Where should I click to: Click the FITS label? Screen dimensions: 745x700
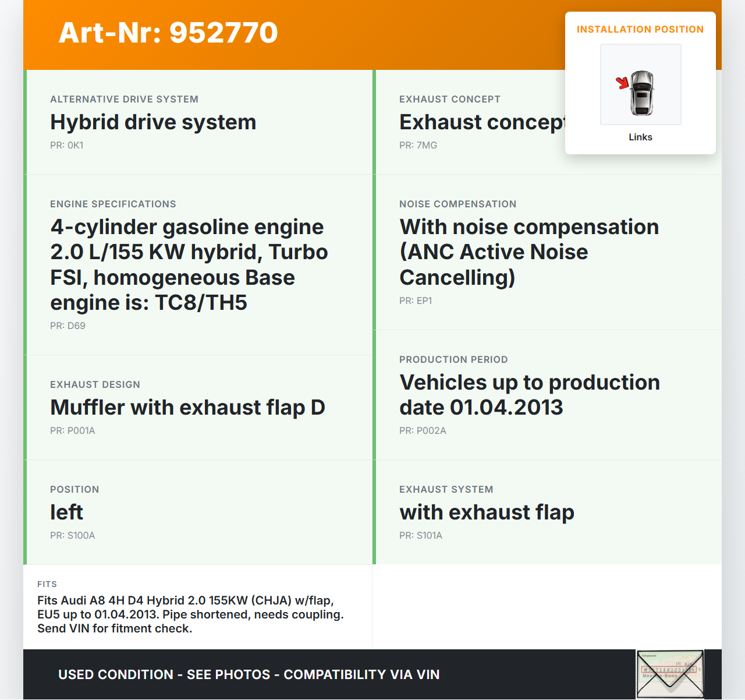point(47,584)
